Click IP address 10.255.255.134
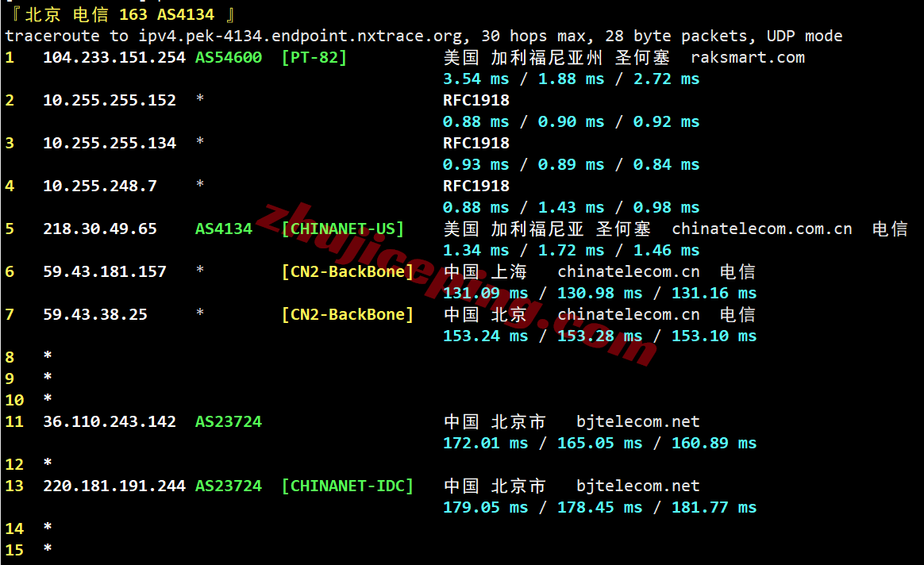The width and height of the screenshot is (924, 565). tap(109, 144)
